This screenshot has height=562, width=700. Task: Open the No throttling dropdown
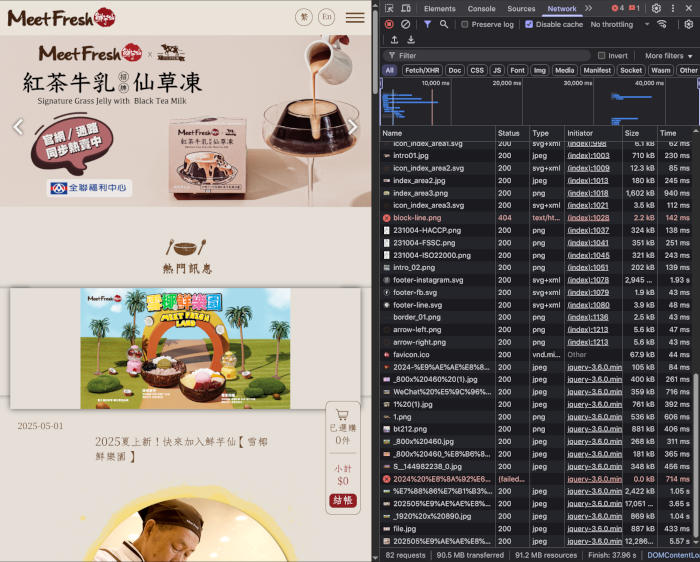(620, 24)
